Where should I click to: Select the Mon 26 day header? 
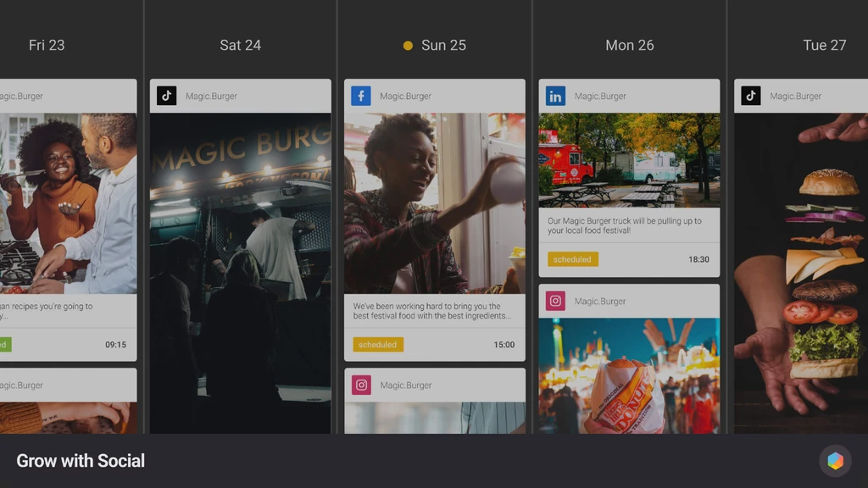click(629, 45)
